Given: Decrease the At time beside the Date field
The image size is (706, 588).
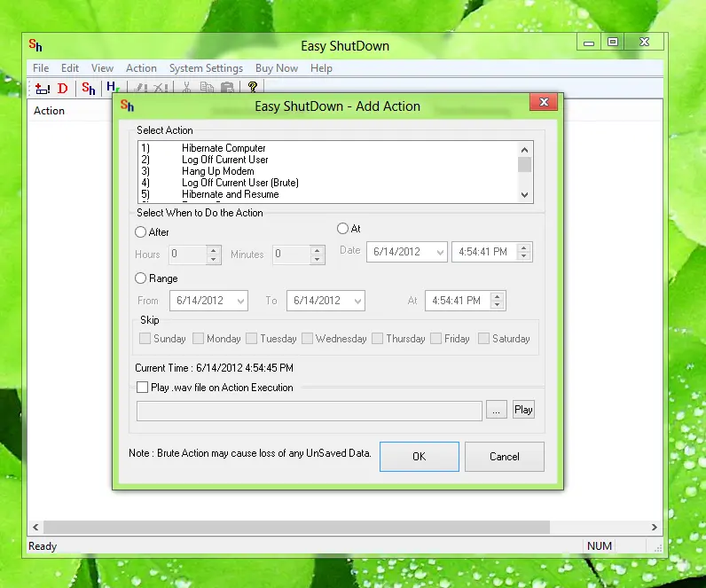Looking at the screenshot, I should point(523,256).
